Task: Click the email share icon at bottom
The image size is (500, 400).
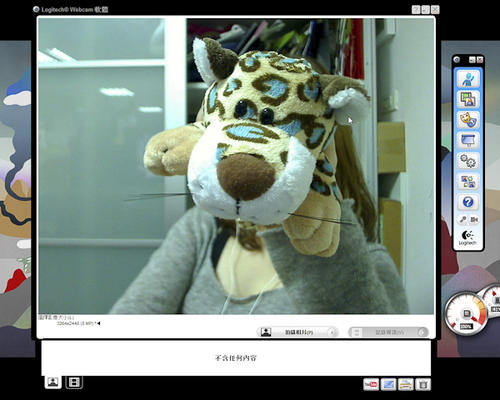Action: [388, 384]
